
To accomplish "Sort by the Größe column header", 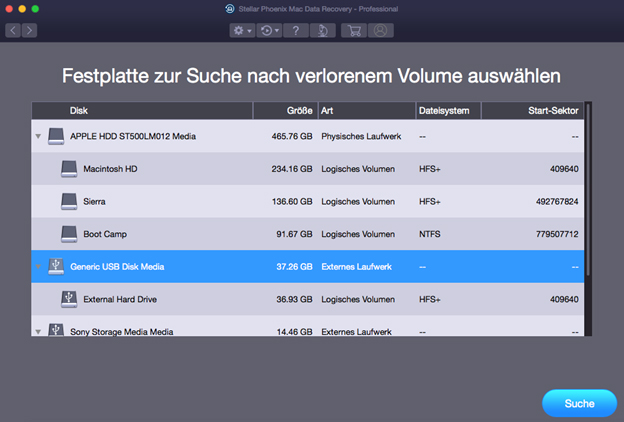I will (285, 111).
